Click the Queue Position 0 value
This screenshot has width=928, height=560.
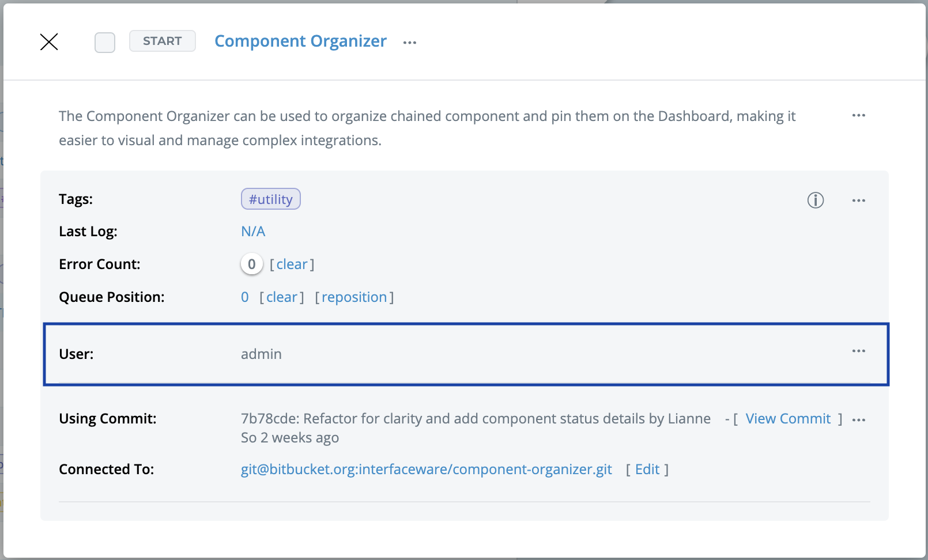245,297
